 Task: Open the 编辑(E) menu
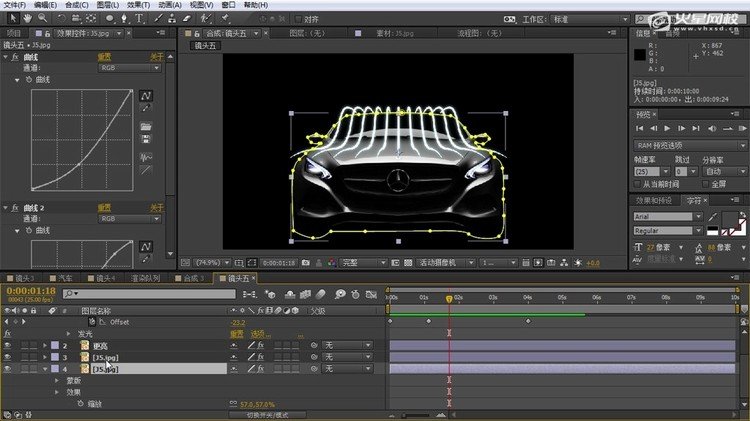point(45,5)
